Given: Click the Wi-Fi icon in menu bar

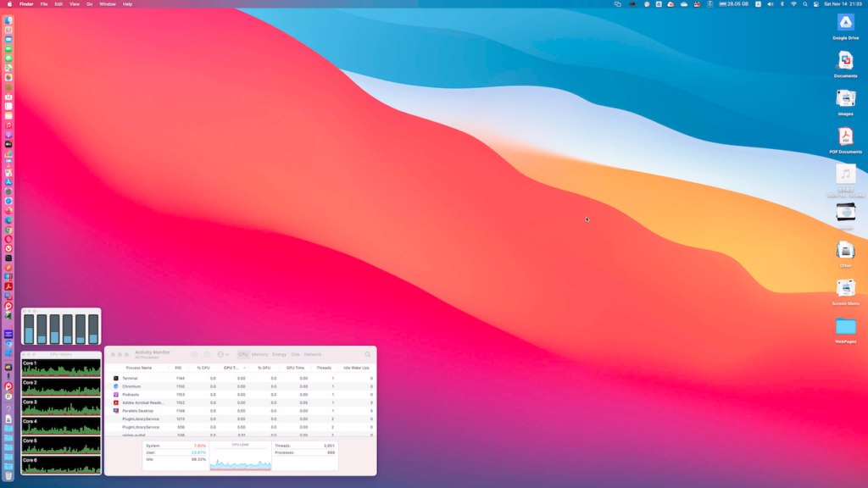Looking at the screenshot, I should (x=793, y=4).
